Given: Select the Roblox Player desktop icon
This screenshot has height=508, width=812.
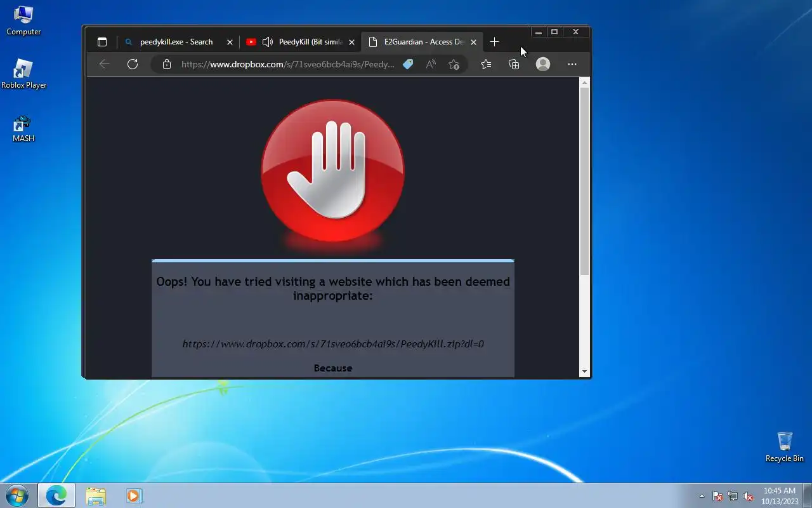Looking at the screenshot, I should coord(23,74).
